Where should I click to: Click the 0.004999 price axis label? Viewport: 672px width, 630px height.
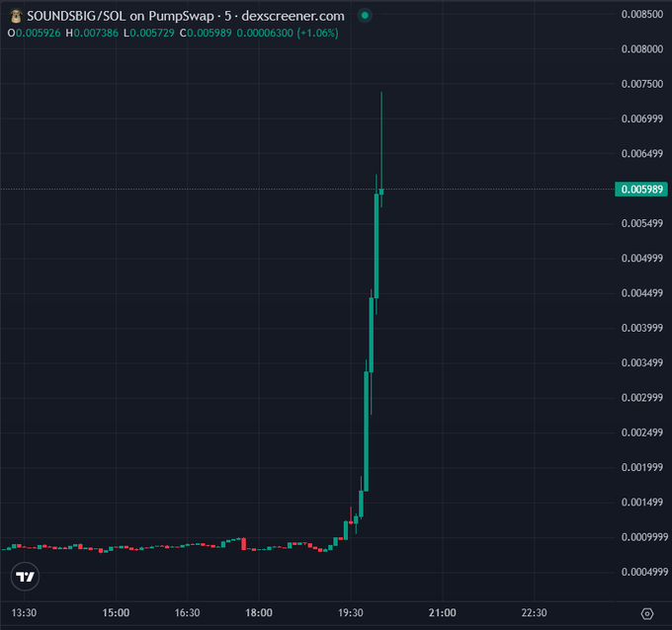[x=642, y=259]
